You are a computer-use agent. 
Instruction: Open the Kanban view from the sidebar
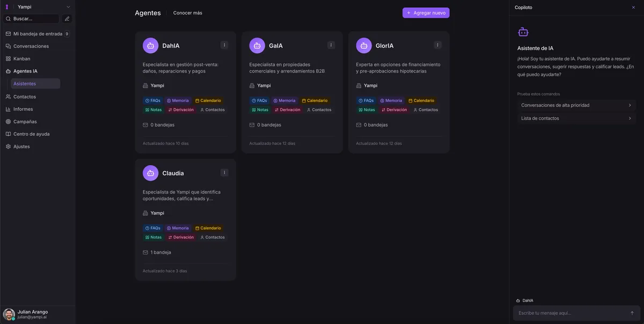click(8, 57)
